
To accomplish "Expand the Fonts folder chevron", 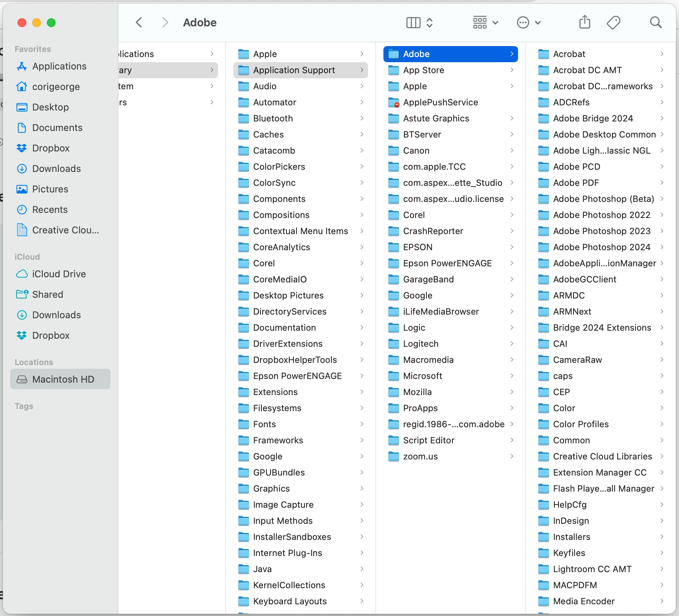I will pos(362,424).
